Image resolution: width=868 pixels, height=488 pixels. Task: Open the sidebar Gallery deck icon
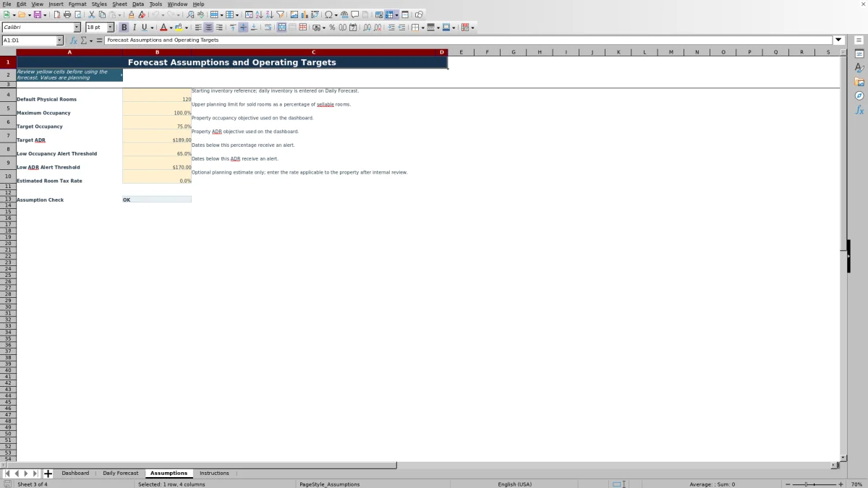(859, 82)
